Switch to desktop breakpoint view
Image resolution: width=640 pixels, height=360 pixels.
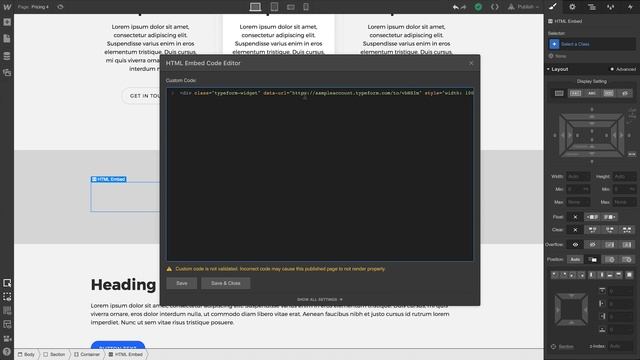pyautogui.click(x=256, y=7)
